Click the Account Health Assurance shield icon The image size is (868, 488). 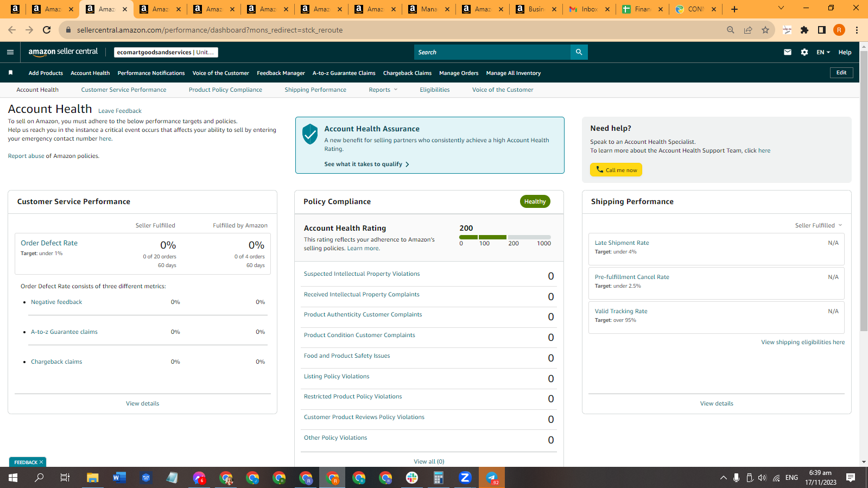pyautogui.click(x=310, y=134)
